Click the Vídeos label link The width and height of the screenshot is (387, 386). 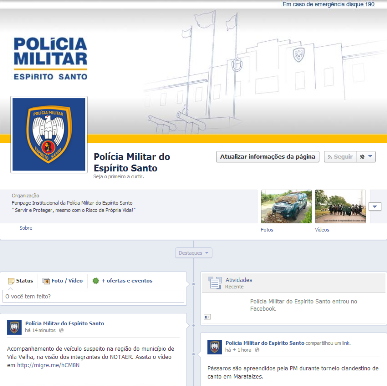(322, 230)
